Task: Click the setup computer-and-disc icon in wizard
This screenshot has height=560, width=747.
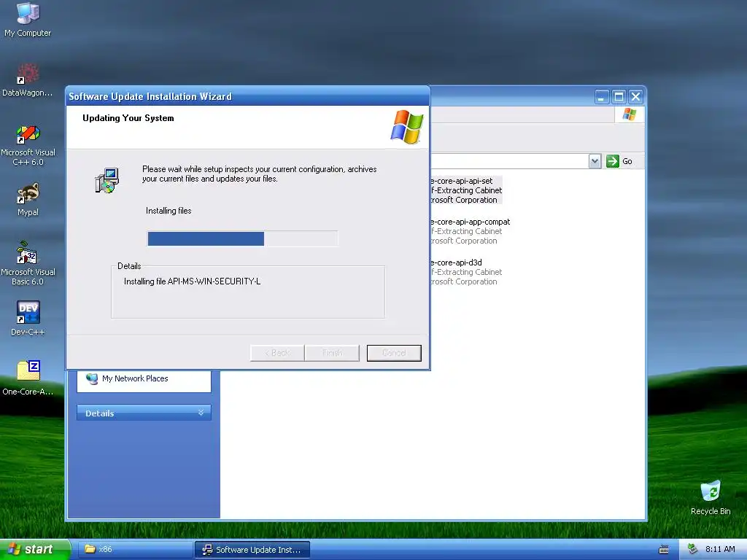Action: tap(107, 181)
